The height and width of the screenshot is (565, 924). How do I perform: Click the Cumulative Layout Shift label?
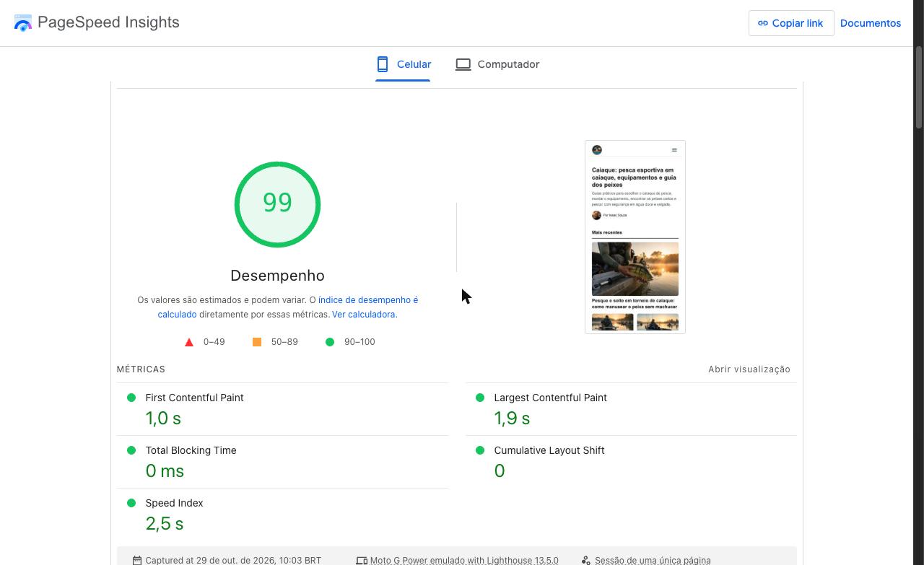549,450
